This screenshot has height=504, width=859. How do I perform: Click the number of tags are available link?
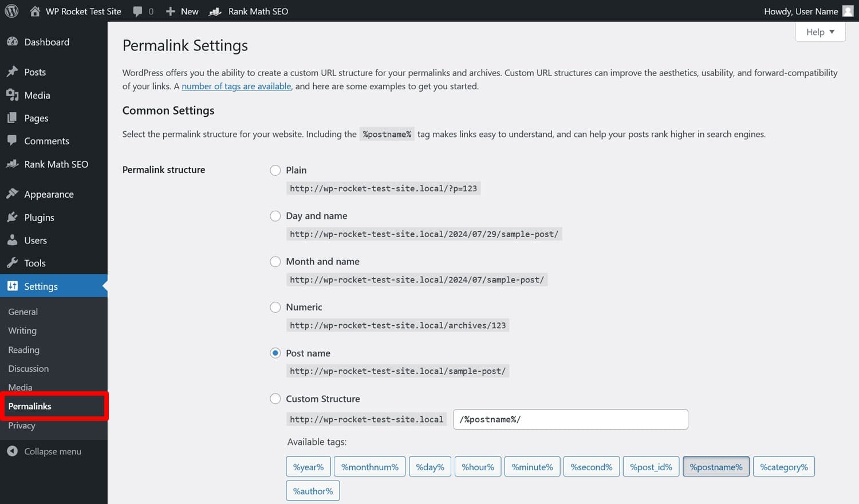pyautogui.click(x=236, y=86)
